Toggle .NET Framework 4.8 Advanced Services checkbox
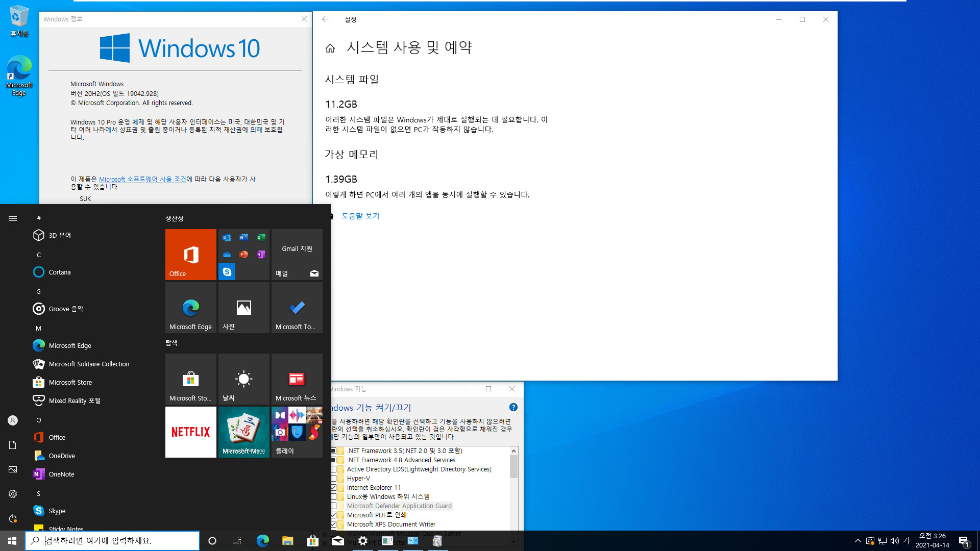Image resolution: width=980 pixels, height=551 pixels. (x=333, y=460)
